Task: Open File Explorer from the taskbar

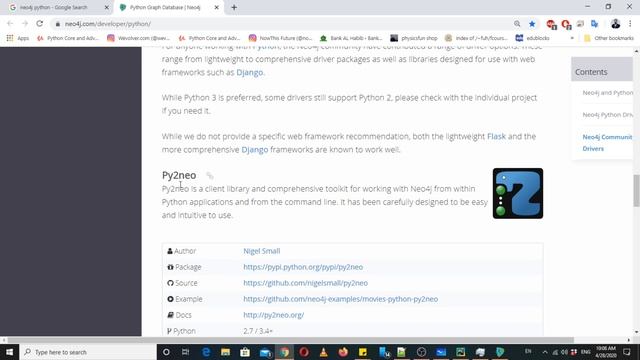Action: 225,352
